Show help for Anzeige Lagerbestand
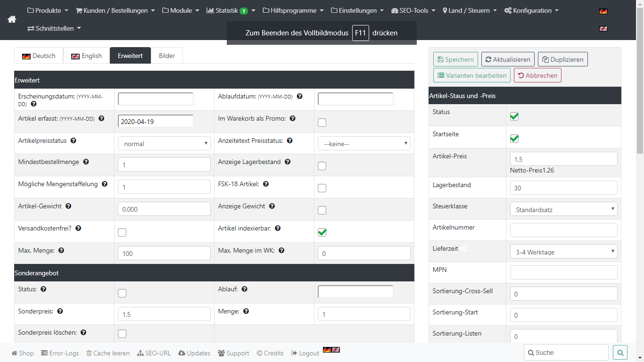Viewport: 644px width, 362px height. [288, 162]
